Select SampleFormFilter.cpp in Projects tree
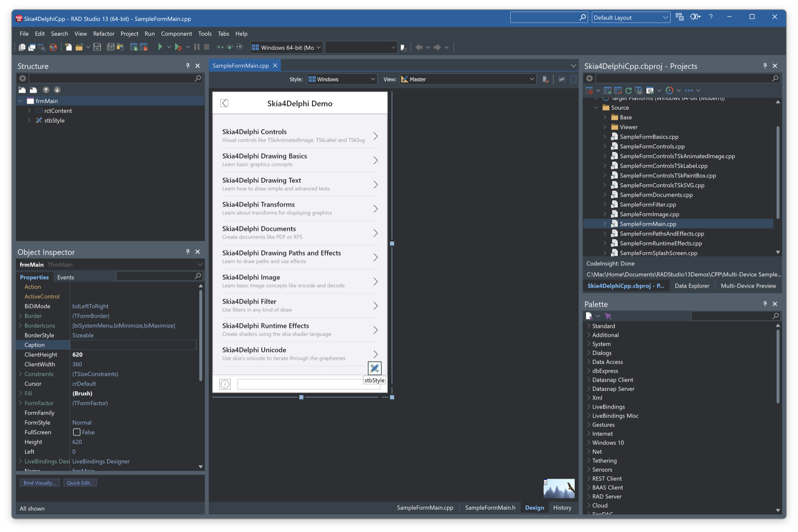The image size is (798, 532). click(x=648, y=205)
